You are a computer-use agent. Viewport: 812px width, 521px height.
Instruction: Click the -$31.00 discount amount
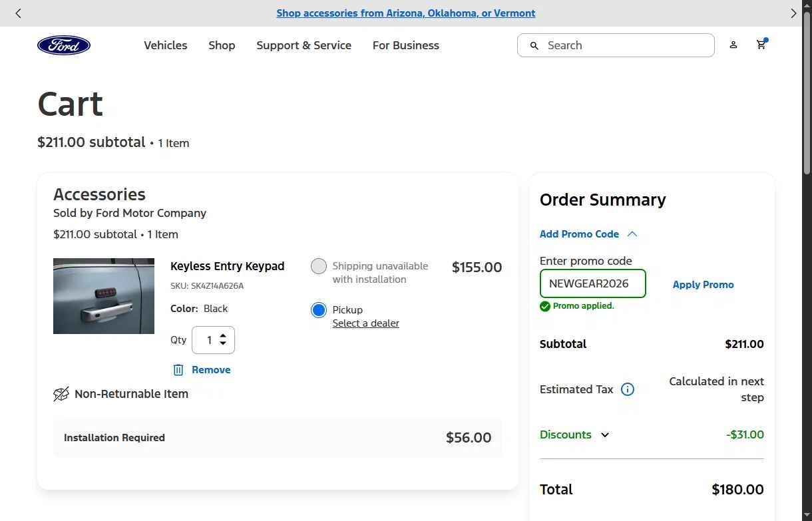point(745,434)
